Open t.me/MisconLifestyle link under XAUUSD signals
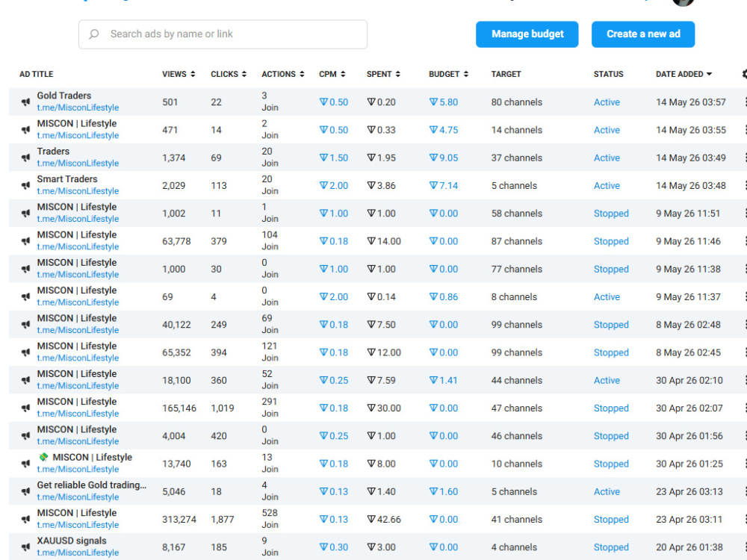Screen dimensions: 747x560 coord(78,553)
